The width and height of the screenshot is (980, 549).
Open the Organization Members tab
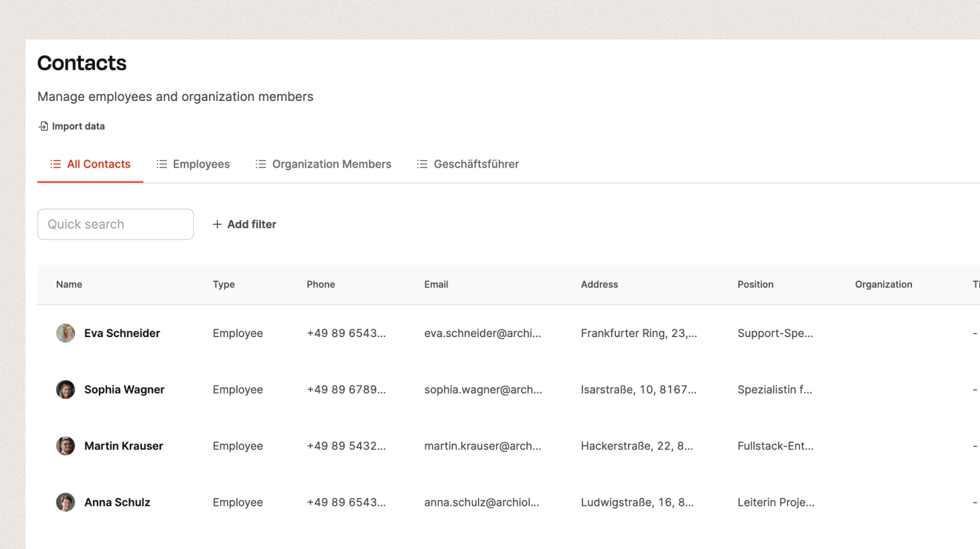(x=323, y=164)
